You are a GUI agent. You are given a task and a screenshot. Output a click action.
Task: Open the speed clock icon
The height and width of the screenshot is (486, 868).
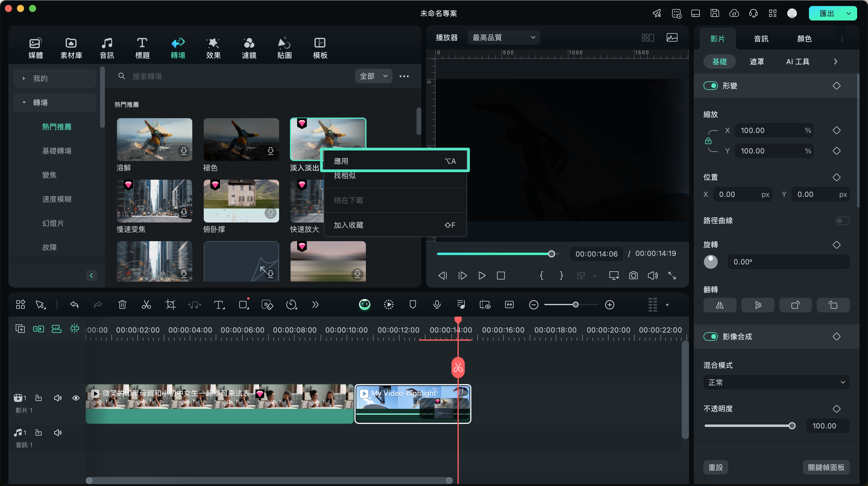coord(291,305)
